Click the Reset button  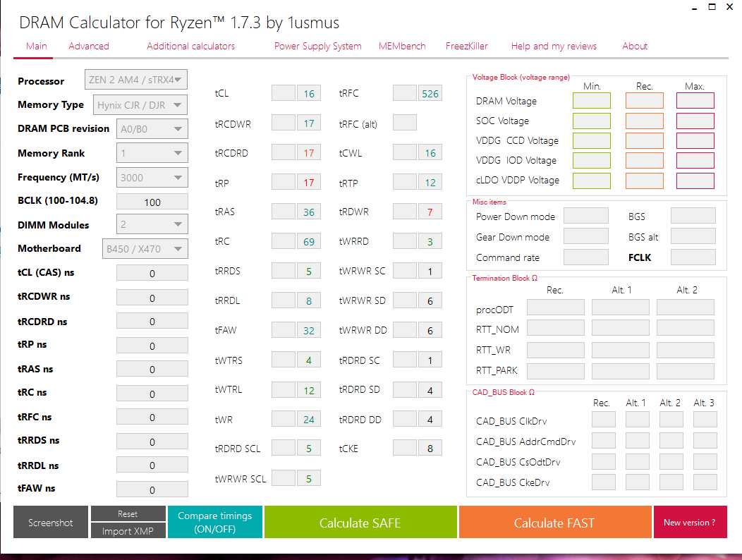click(128, 513)
